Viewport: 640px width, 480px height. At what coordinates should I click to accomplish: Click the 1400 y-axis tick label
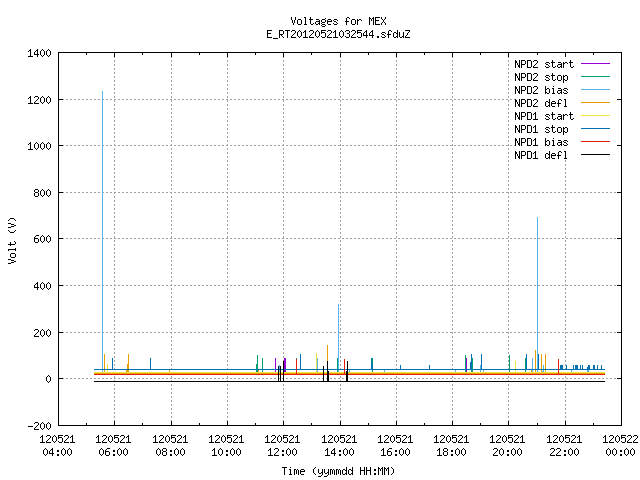coord(39,53)
